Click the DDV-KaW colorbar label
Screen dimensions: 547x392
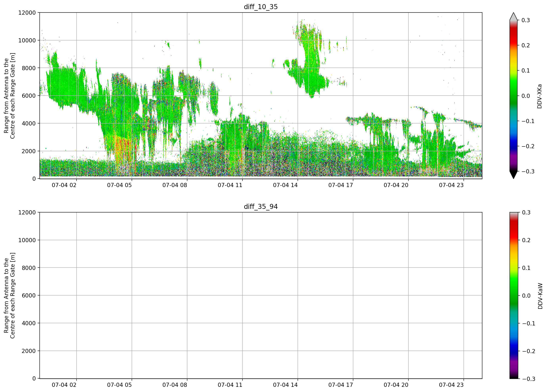tap(540, 296)
